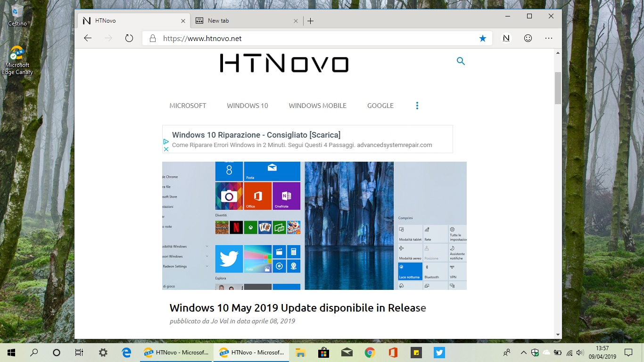Open File Explorer from taskbar
Image resolution: width=644 pixels, height=362 pixels.
[300, 352]
